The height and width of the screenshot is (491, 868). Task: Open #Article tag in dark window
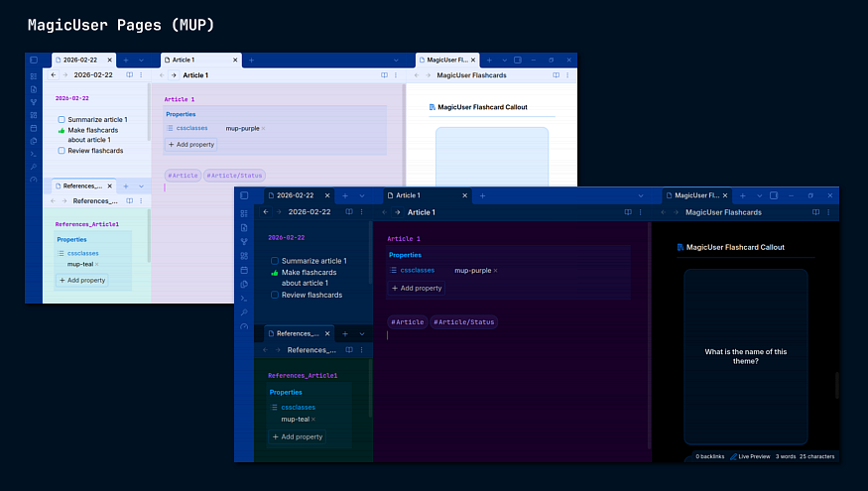[x=408, y=322]
